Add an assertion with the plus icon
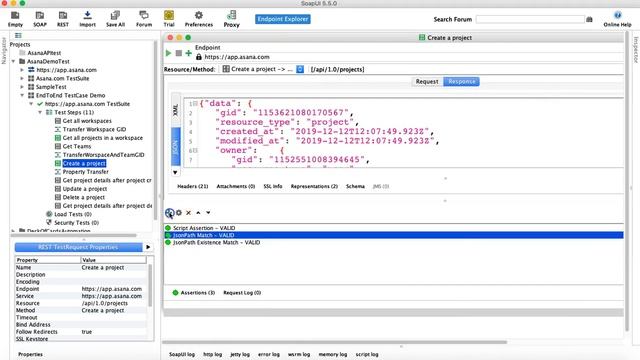Viewport: 640px width, 360px height. (169, 213)
